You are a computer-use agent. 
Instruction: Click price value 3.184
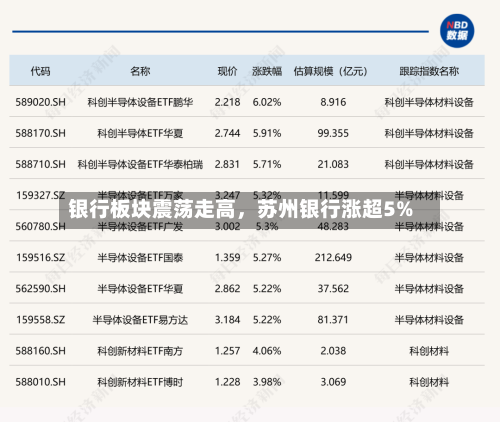point(227,320)
